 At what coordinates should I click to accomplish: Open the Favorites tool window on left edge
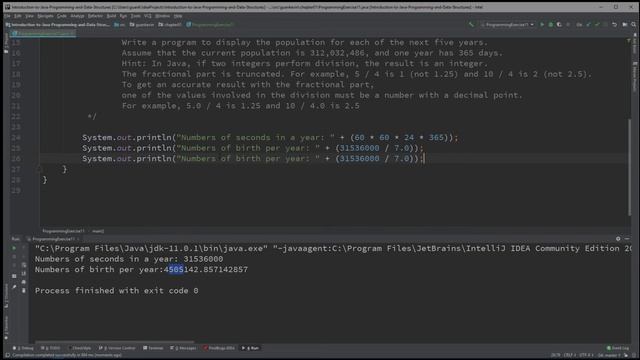pyautogui.click(x=6, y=327)
